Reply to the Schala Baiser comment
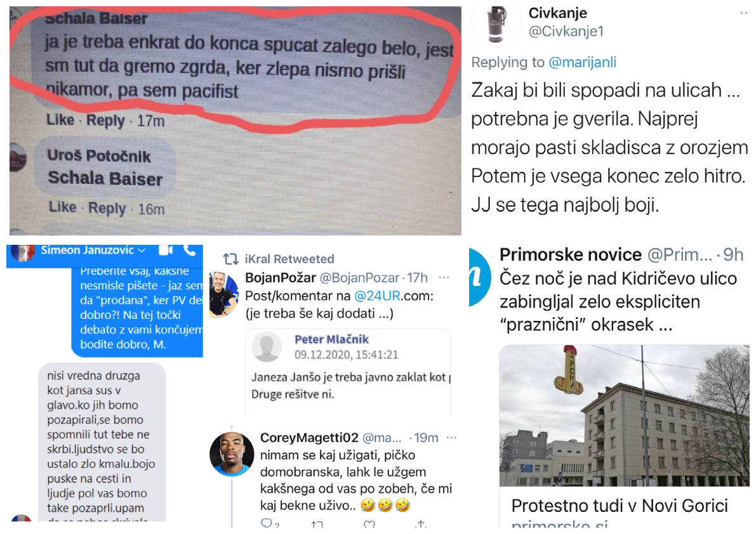 click(105, 120)
